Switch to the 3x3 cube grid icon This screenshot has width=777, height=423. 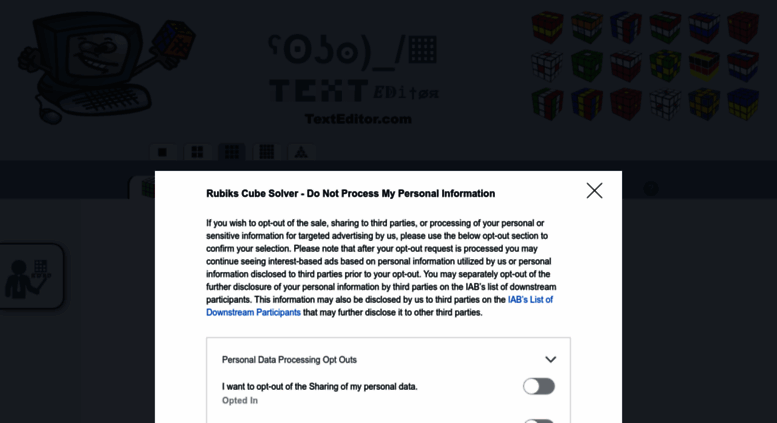click(231, 152)
